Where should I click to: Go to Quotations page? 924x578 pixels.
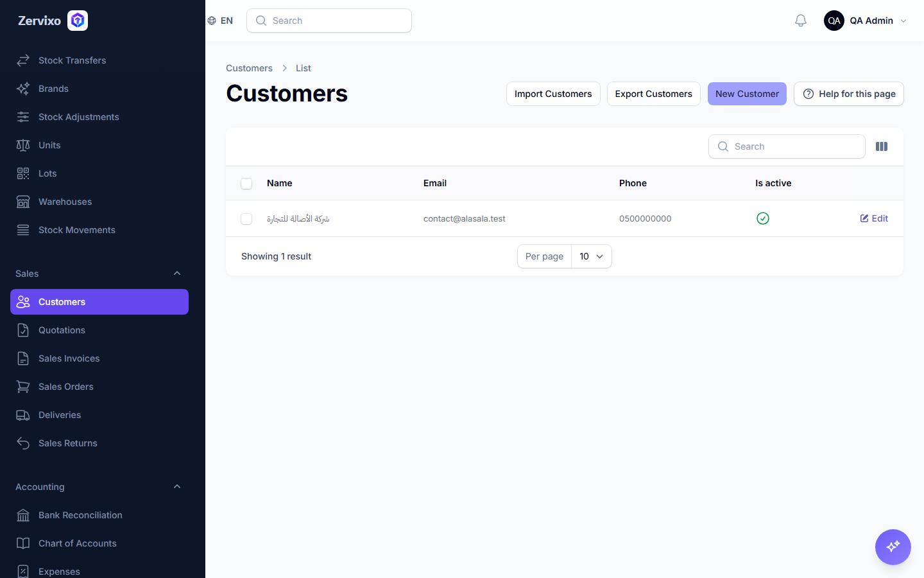click(99, 330)
